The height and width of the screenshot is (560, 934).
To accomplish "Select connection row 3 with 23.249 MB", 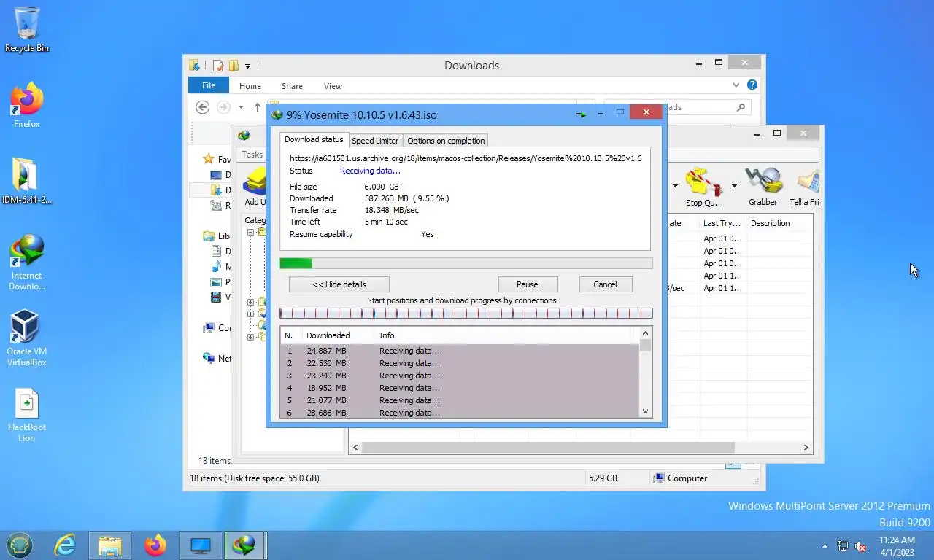I will click(x=460, y=376).
